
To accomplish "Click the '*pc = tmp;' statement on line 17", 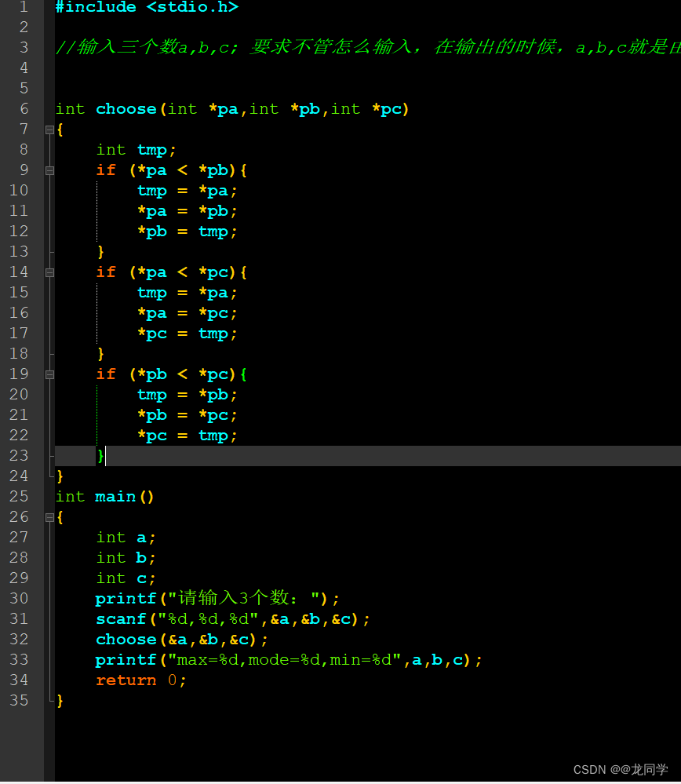I will [x=187, y=334].
